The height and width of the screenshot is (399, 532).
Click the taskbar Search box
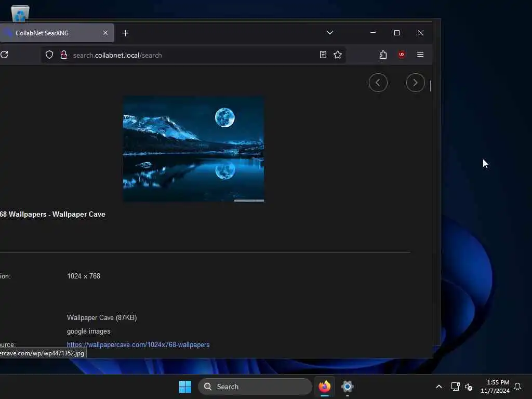(255, 387)
